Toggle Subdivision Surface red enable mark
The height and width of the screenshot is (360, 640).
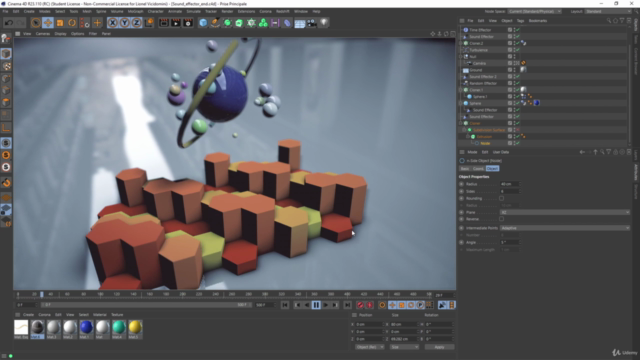[x=518, y=130]
